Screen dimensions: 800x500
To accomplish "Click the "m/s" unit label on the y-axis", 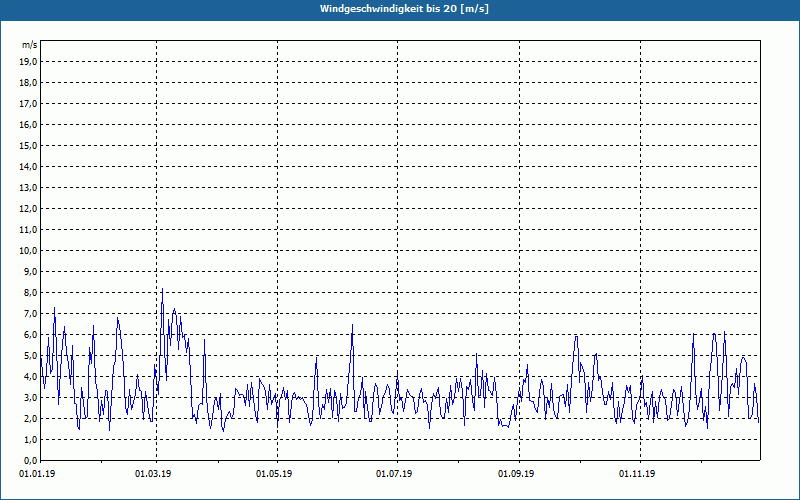I will click(29, 45).
